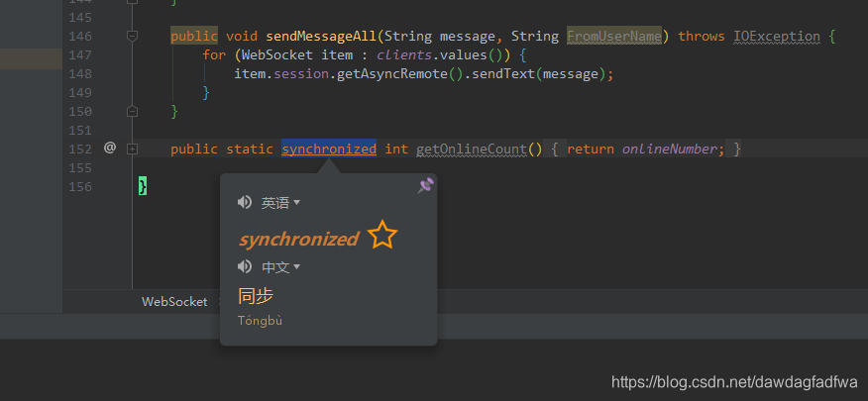Open the 英语 source language dropdown
Screen dimensions: 868x401
280,203
